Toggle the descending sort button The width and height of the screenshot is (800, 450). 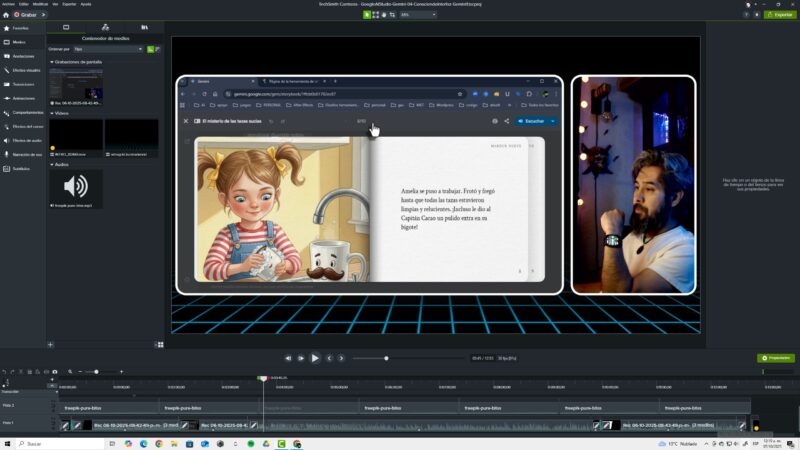tap(157, 49)
